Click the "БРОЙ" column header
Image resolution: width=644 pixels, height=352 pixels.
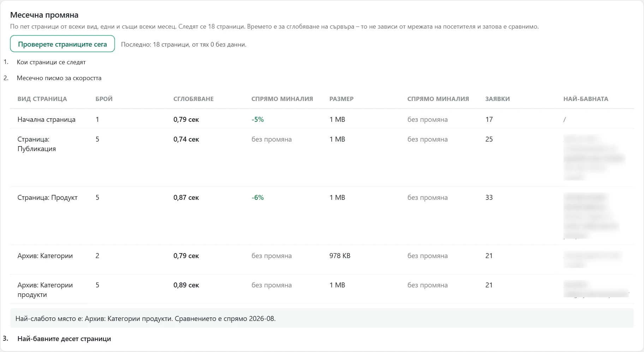coord(104,99)
